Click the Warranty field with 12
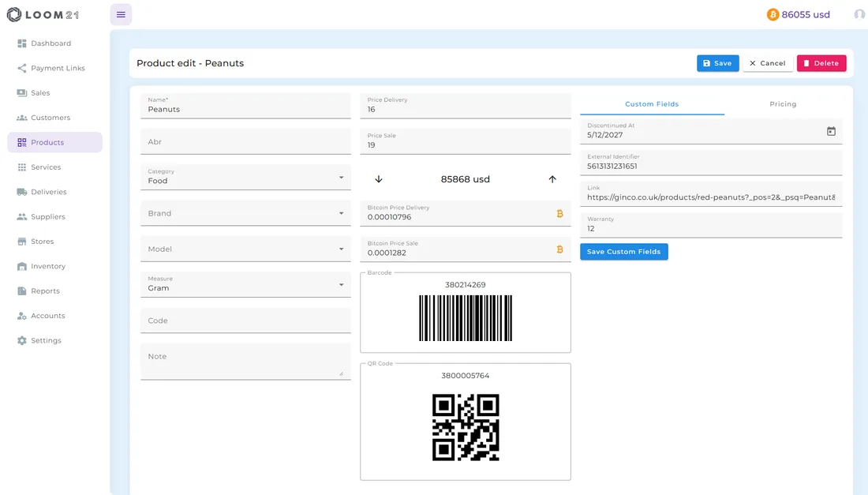This screenshot has width=868, height=495. 711,225
